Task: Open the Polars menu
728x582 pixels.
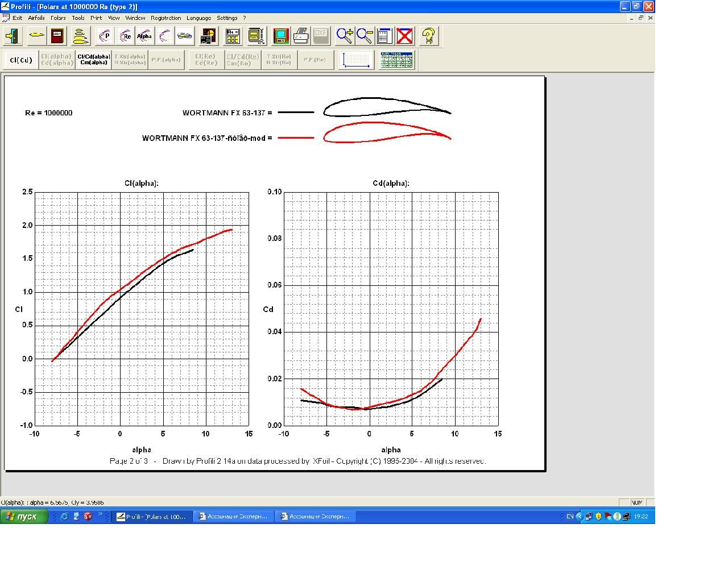Action: coord(58,18)
